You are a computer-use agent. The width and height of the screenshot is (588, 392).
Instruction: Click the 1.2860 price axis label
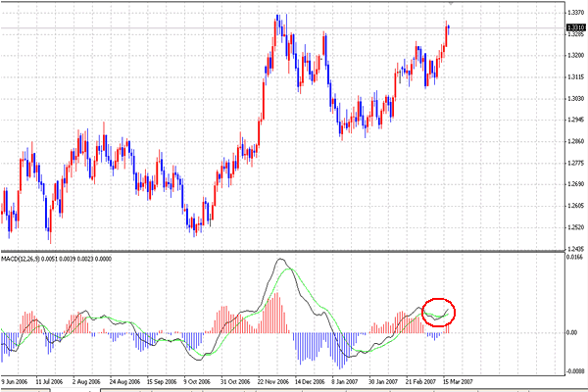575,141
